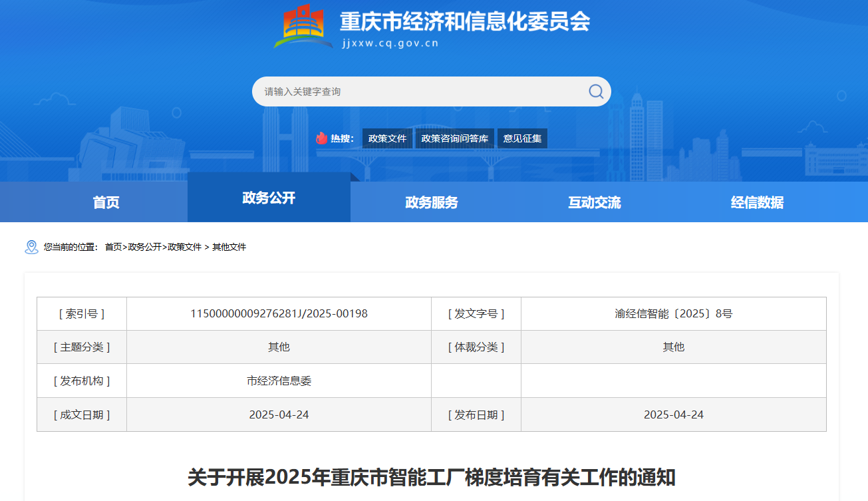Image resolution: width=868 pixels, height=501 pixels.
Task: Focus the keyword search input field
Action: [x=419, y=92]
